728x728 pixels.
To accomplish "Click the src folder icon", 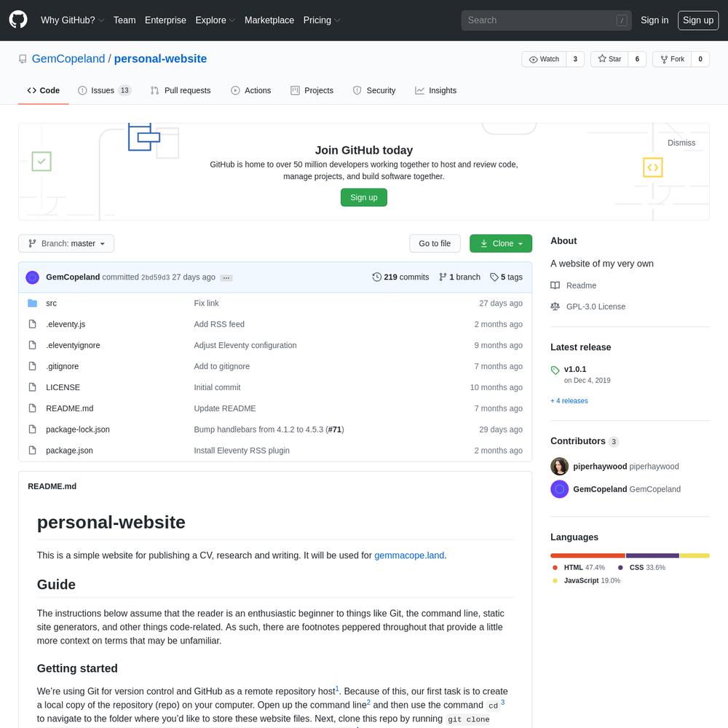I will point(32,303).
